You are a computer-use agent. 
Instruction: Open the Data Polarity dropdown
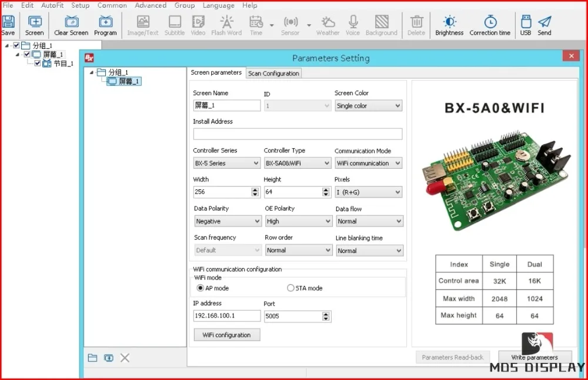pyautogui.click(x=228, y=221)
